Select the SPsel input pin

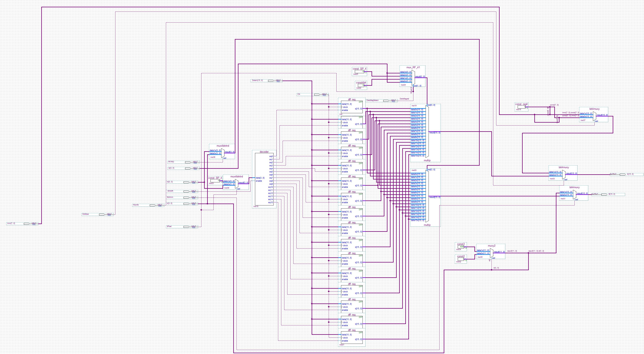pyautogui.click(x=186, y=227)
